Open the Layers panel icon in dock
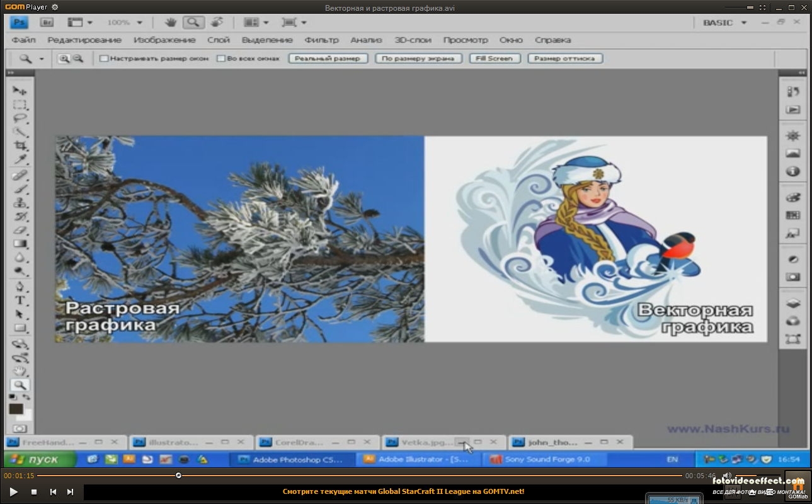Screen dimensions: 812x504 792,303
